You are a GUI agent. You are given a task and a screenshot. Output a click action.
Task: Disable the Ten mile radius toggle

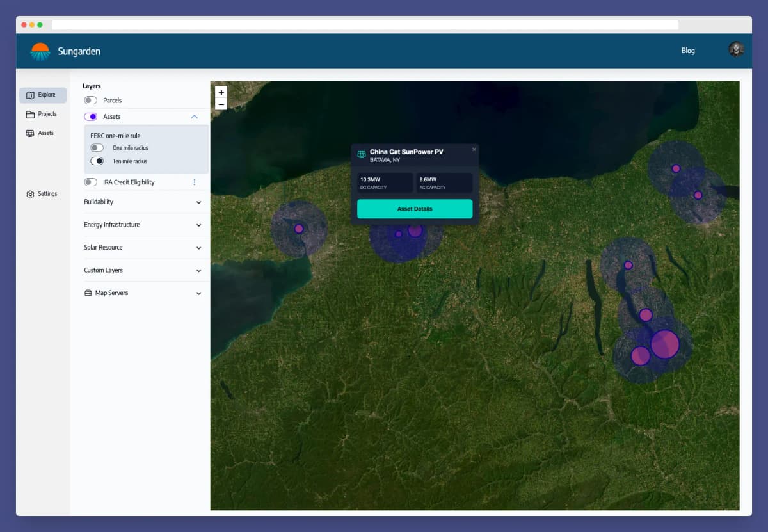pos(97,161)
